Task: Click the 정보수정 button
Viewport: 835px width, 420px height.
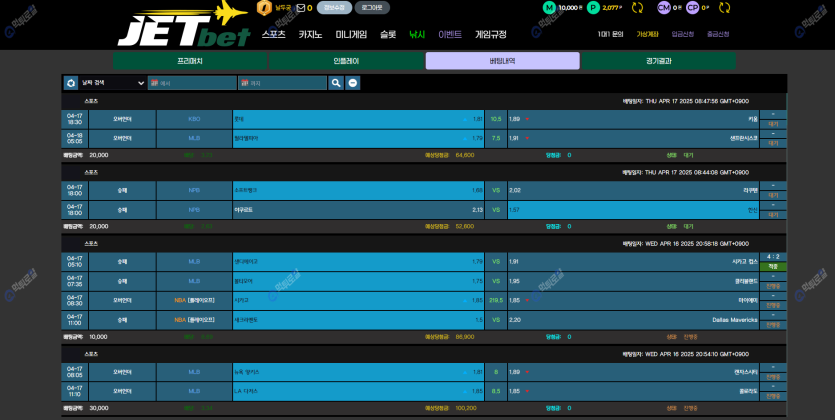Action: [x=334, y=8]
